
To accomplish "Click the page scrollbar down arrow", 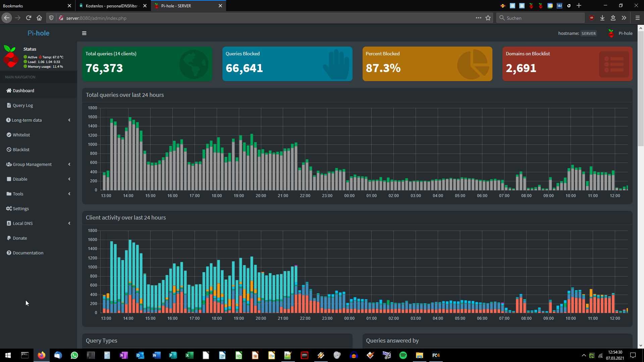I will click(x=641, y=345).
